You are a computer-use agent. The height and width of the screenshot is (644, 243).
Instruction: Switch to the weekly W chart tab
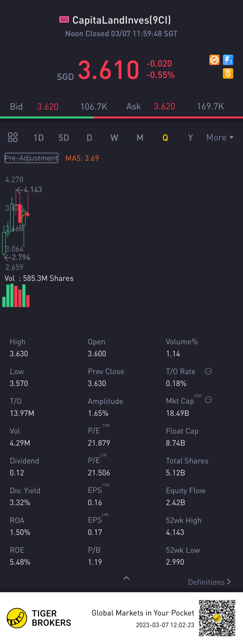pyautogui.click(x=114, y=138)
